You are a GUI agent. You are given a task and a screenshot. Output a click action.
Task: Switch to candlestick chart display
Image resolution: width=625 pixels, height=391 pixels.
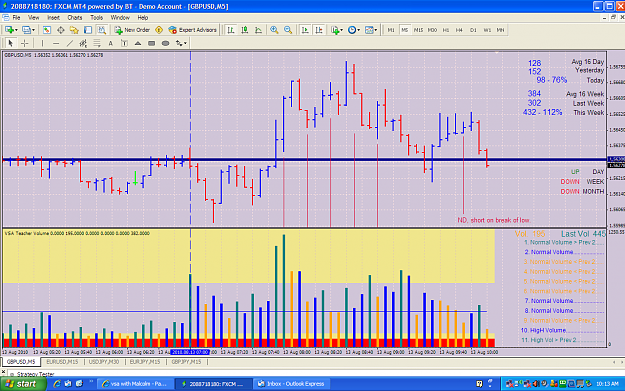[245, 30]
